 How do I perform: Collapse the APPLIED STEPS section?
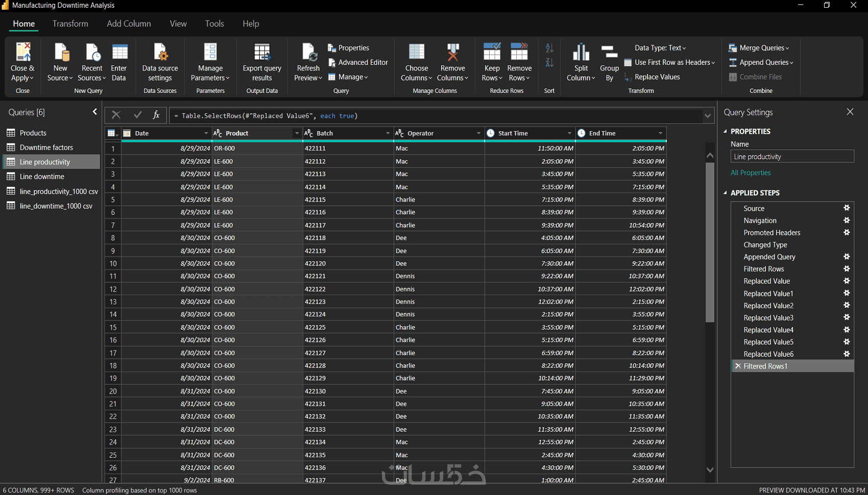pos(726,193)
